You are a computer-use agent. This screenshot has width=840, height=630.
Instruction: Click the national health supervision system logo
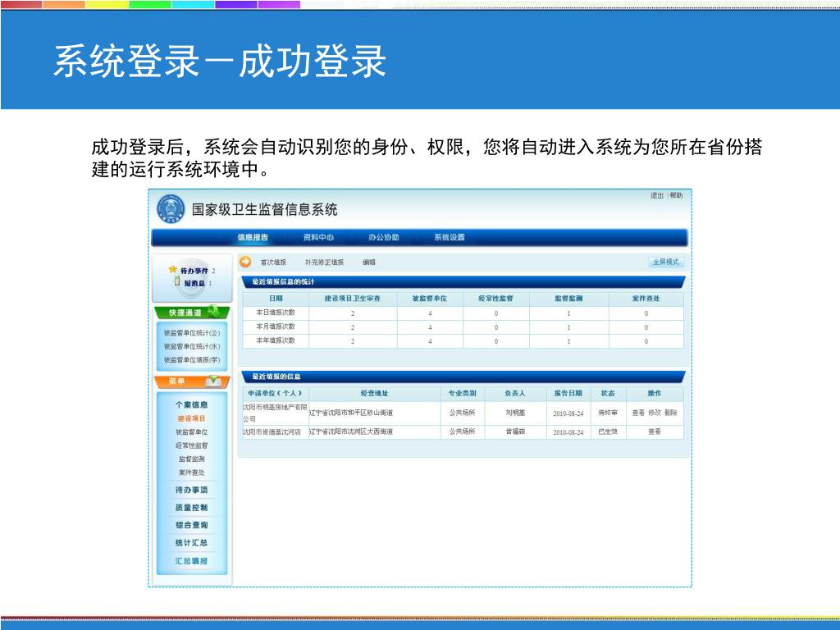pos(171,210)
